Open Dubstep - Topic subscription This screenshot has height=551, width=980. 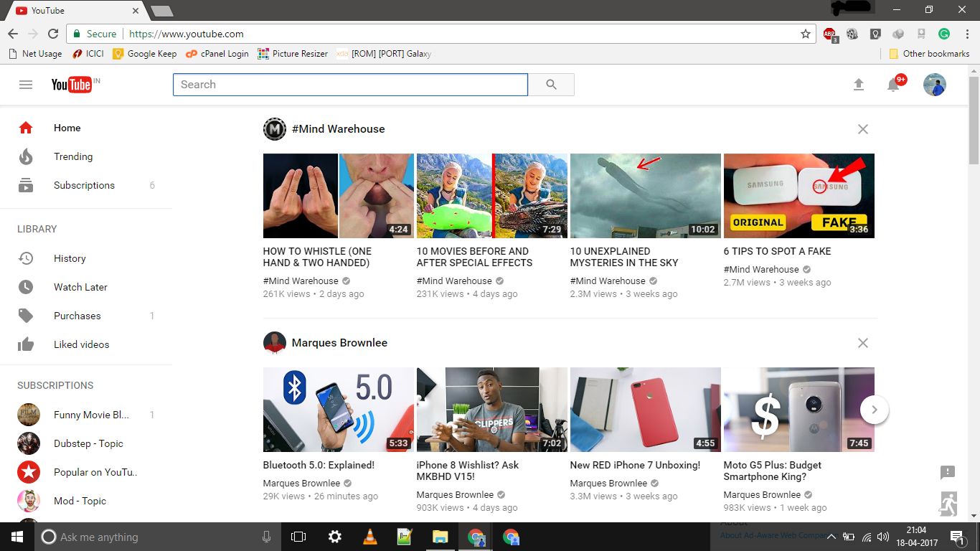[86, 443]
